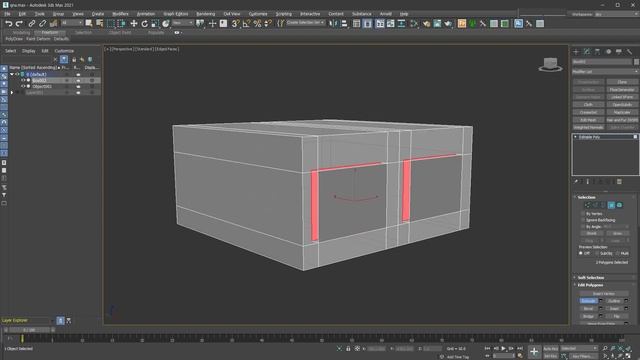
Task: Collapse the 0 (default) layer tree
Action: (12, 74)
